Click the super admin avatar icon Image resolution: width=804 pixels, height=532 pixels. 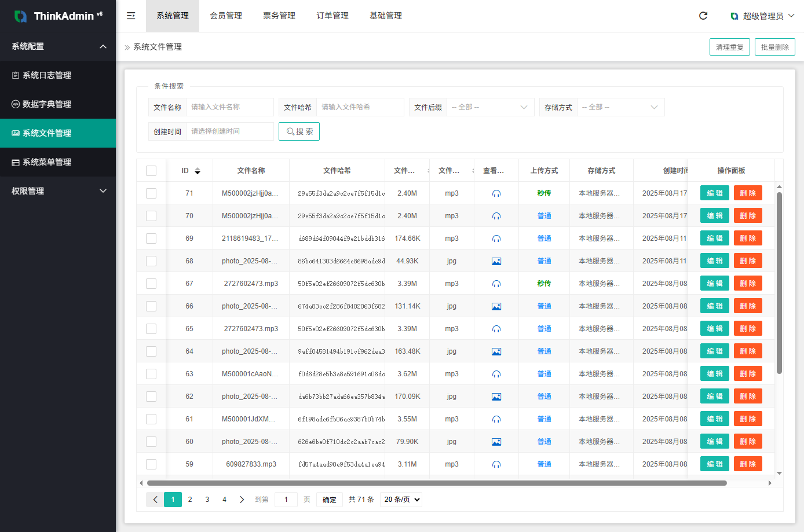point(734,16)
